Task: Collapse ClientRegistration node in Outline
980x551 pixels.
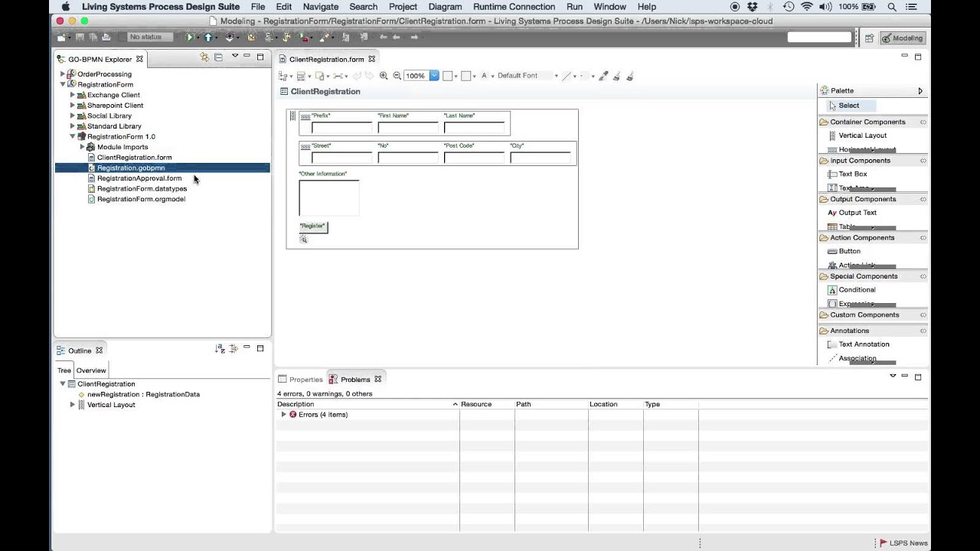Action: (63, 384)
